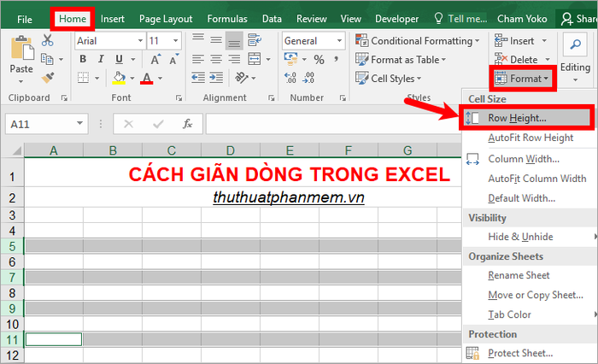Open the General number format dropdown
This screenshot has height=364, width=598.
(x=339, y=41)
